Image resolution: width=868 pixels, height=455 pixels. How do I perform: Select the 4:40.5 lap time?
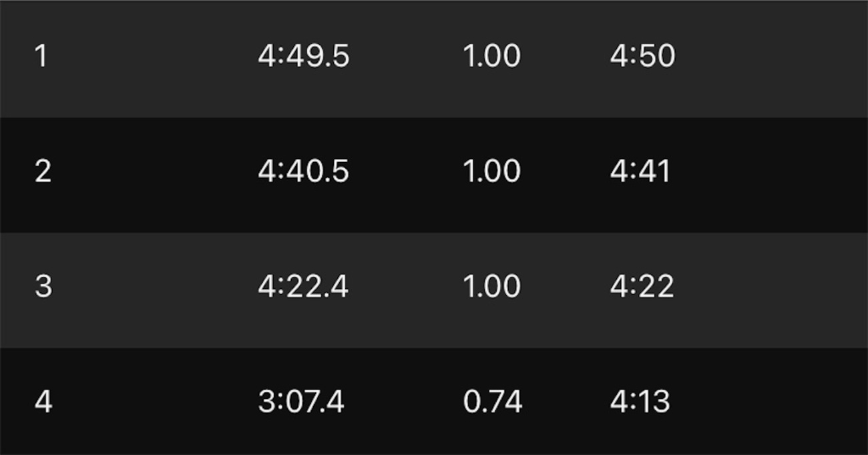303,171
